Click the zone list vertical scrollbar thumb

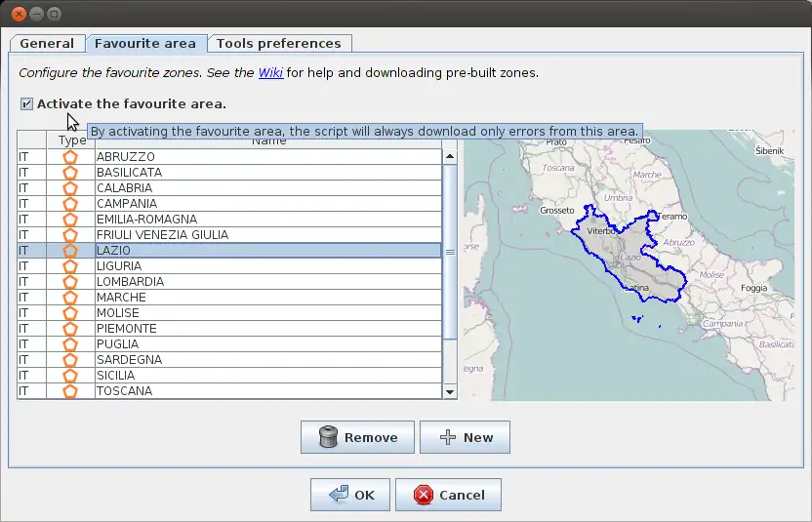[450, 252]
